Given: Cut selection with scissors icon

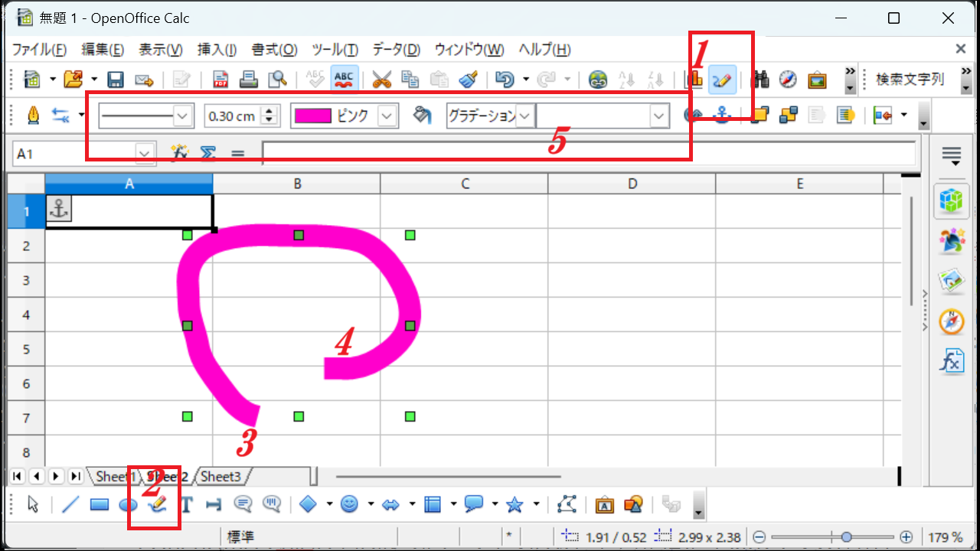Looking at the screenshot, I should tap(382, 79).
